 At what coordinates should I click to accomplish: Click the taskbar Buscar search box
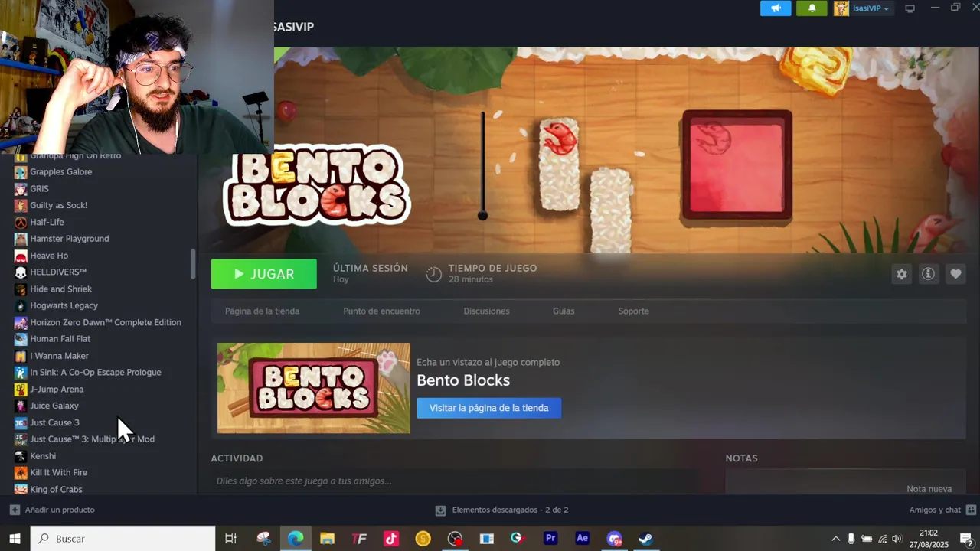tap(122, 539)
